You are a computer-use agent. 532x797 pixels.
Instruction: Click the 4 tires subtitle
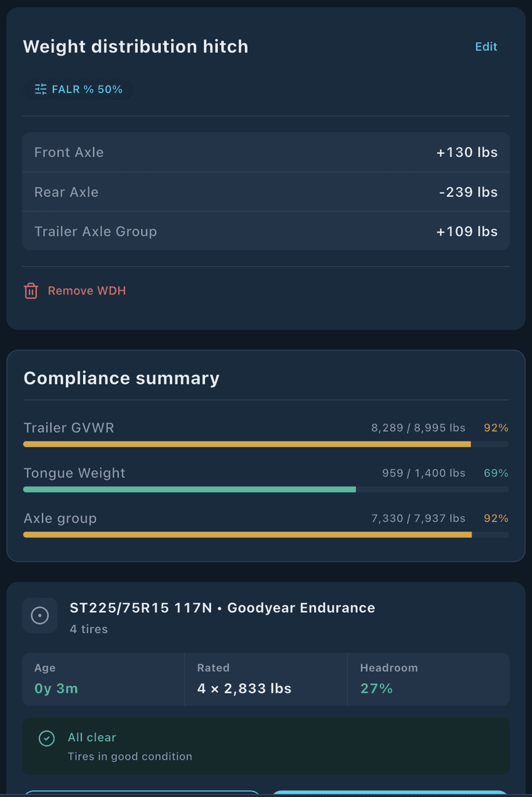pyautogui.click(x=89, y=629)
